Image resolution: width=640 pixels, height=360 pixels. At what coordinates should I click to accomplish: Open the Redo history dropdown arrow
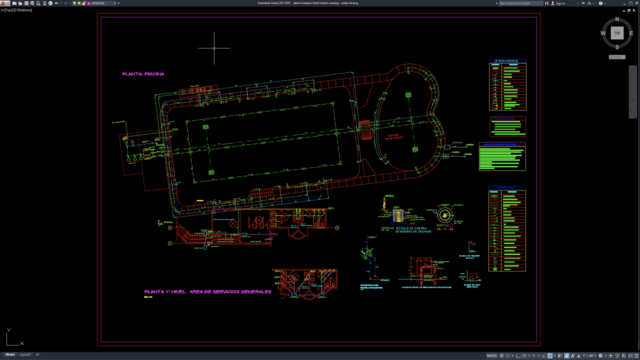pos(69,3)
